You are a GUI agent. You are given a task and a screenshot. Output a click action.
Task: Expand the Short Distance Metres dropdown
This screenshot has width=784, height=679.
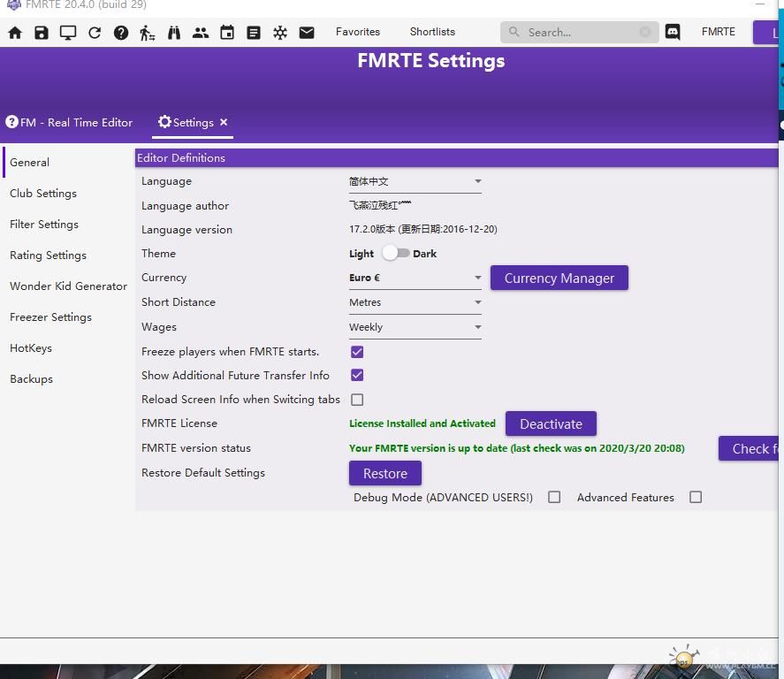point(415,303)
